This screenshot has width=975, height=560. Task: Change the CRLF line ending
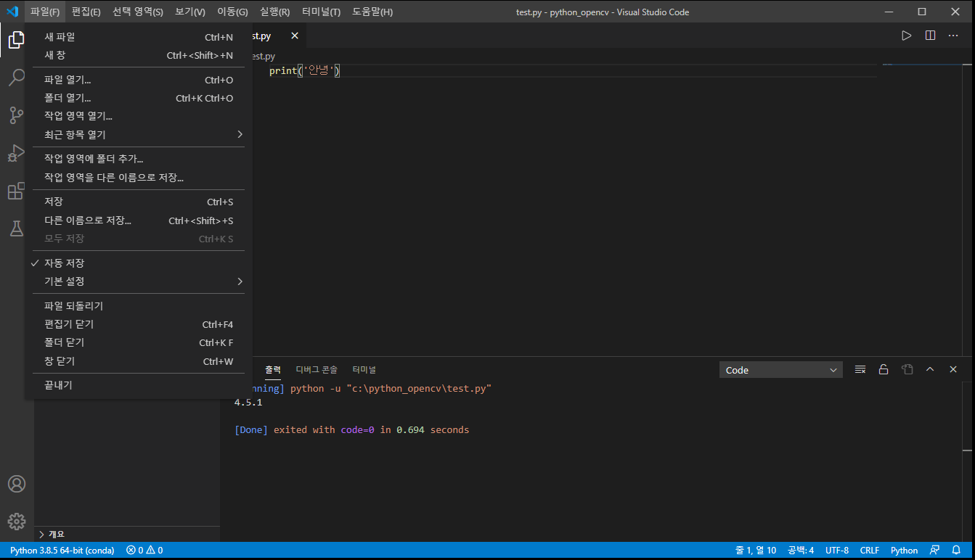[x=869, y=551]
